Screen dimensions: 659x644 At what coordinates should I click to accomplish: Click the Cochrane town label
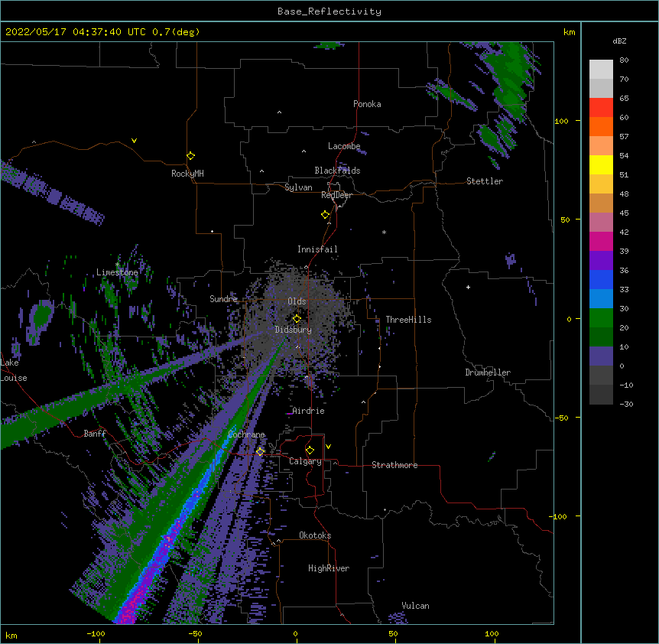[x=246, y=434]
